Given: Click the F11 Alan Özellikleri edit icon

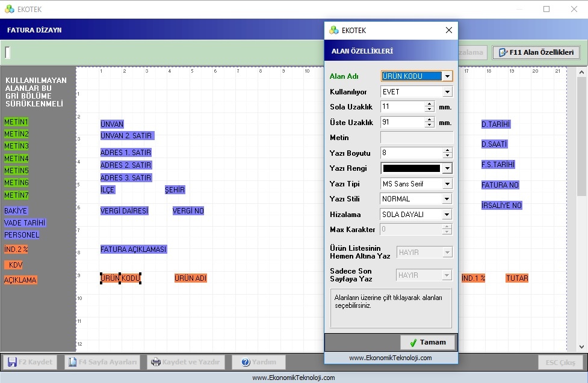Looking at the screenshot, I should pyautogui.click(x=503, y=52).
